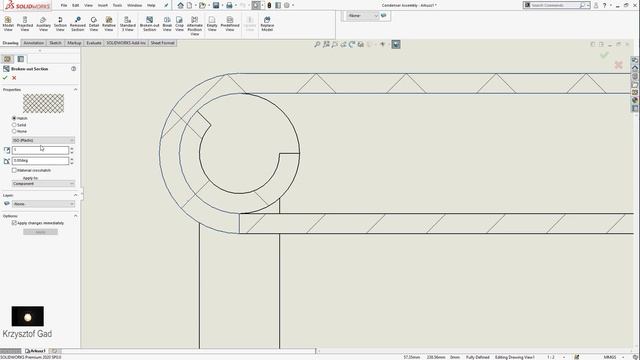Click the Search Commands box
The width and height of the screenshot is (640, 360).
click(x=557, y=5)
